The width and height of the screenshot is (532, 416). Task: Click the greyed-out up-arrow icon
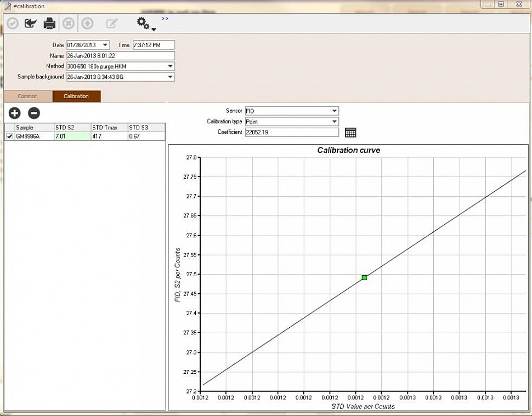point(88,24)
